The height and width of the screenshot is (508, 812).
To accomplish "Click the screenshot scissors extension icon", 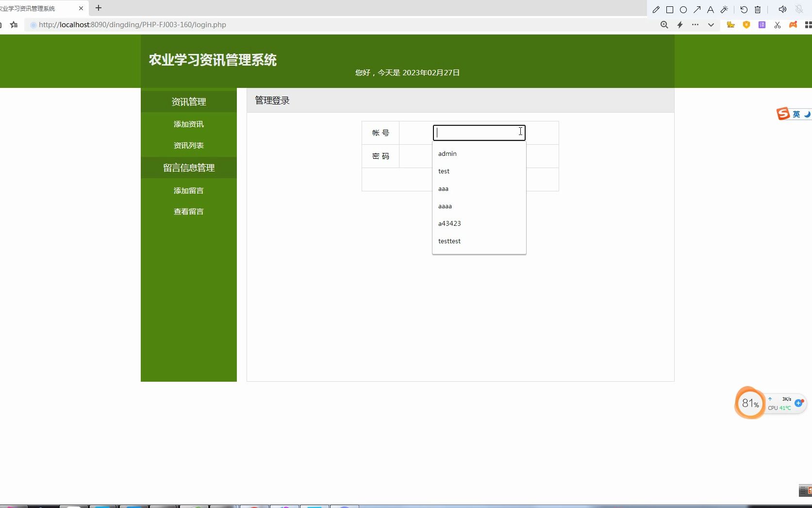I will [x=777, y=25].
